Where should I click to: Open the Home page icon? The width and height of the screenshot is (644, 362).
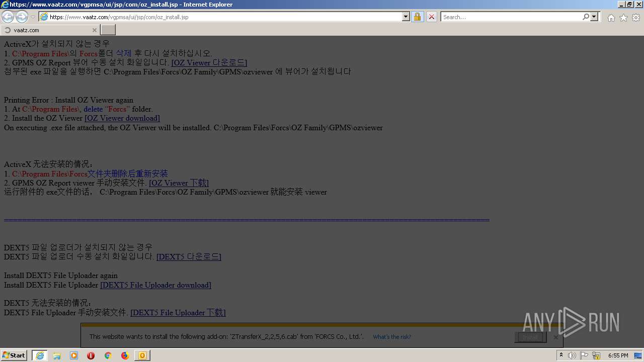(x=611, y=18)
